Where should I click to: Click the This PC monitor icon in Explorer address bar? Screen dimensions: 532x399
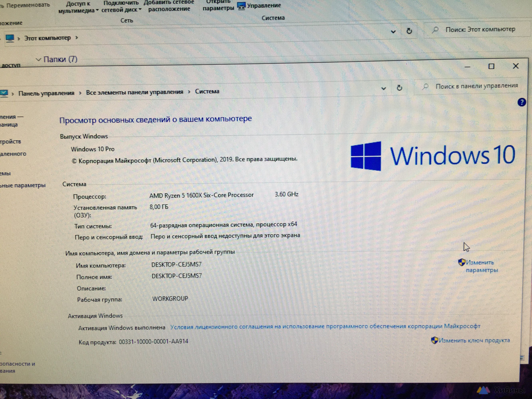coord(10,39)
